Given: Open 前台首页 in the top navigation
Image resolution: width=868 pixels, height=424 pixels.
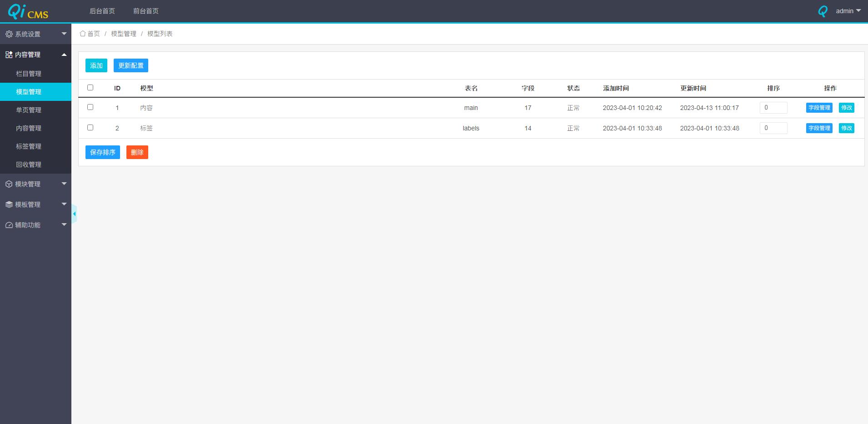Looking at the screenshot, I should (x=146, y=11).
